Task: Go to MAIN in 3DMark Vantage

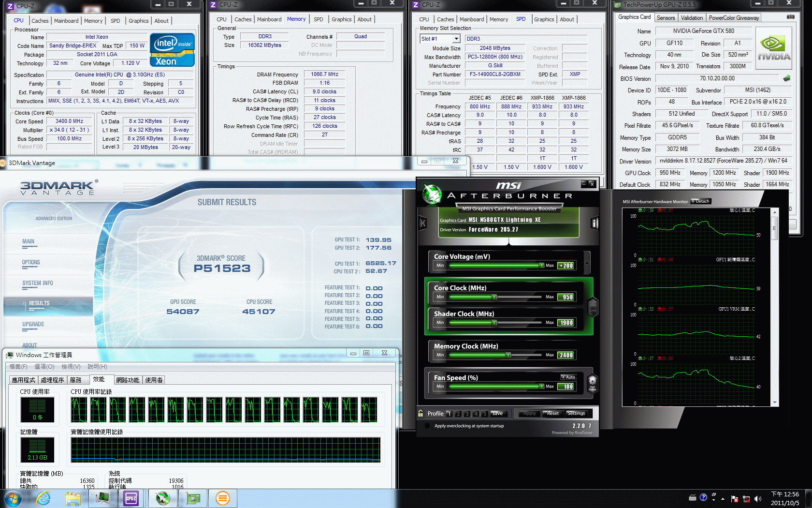Action: point(28,241)
